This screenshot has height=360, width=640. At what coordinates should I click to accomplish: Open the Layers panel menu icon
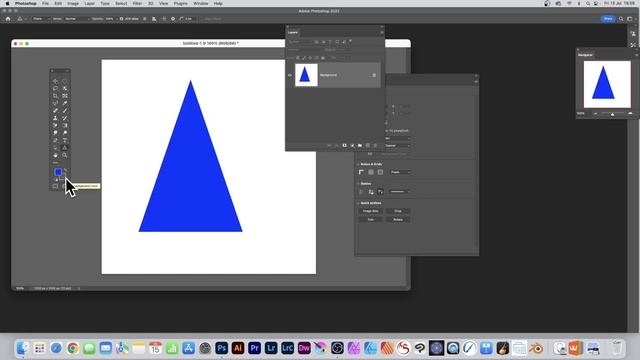[382, 32]
